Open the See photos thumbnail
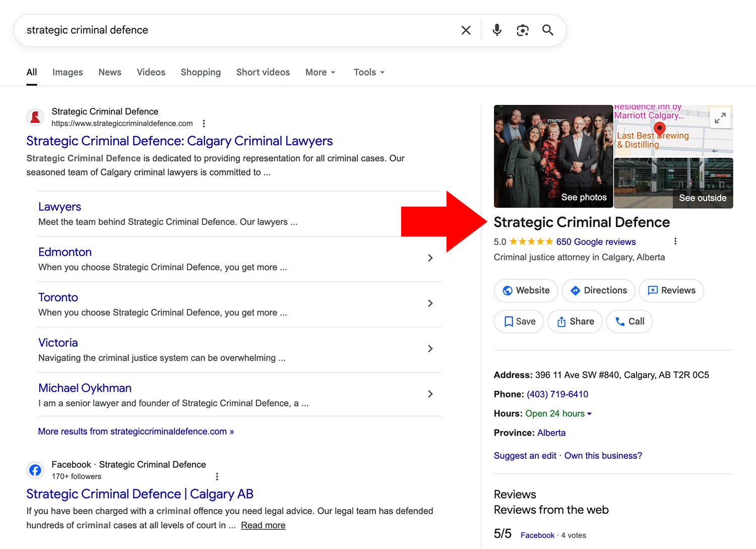Viewport: 756px width, 549px height. point(584,197)
